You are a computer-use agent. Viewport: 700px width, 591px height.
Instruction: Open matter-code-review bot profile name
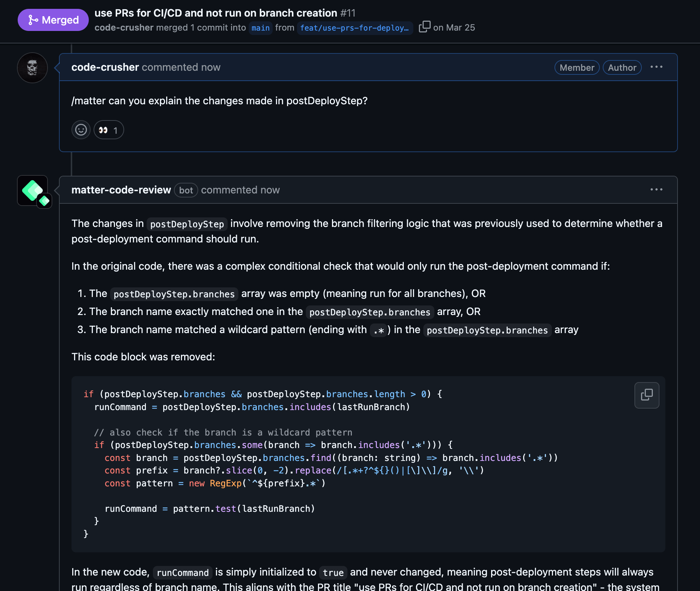[121, 190]
